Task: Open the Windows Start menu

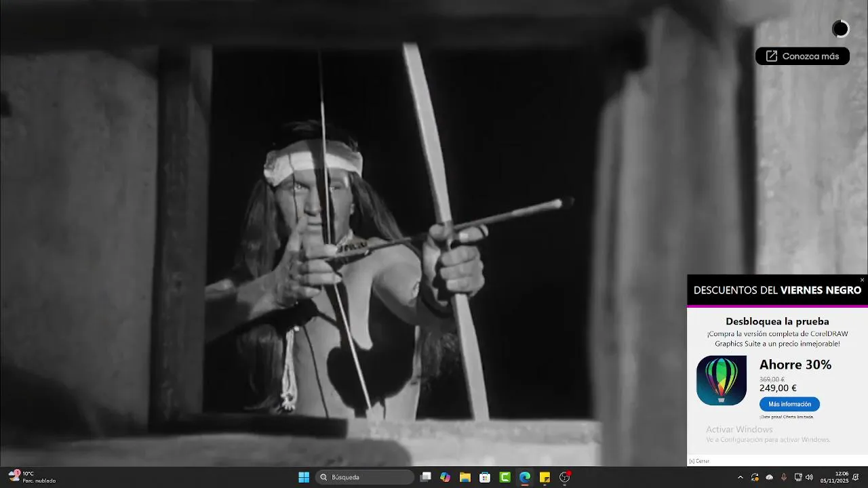Action: coord(304,477)
